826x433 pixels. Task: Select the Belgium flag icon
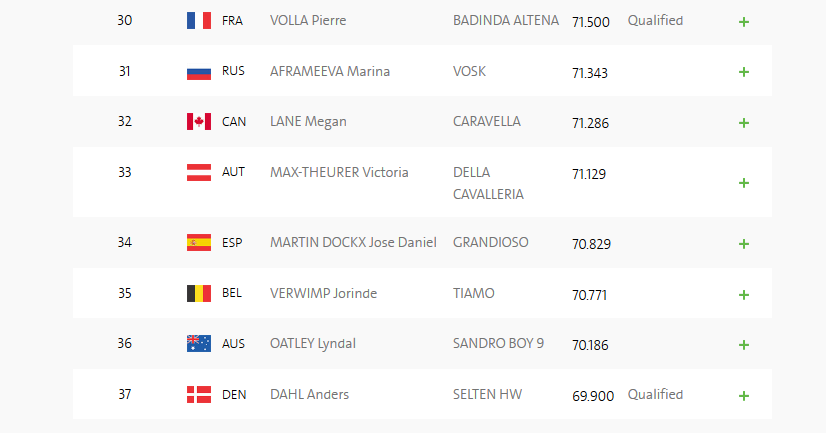coord(199,294)
